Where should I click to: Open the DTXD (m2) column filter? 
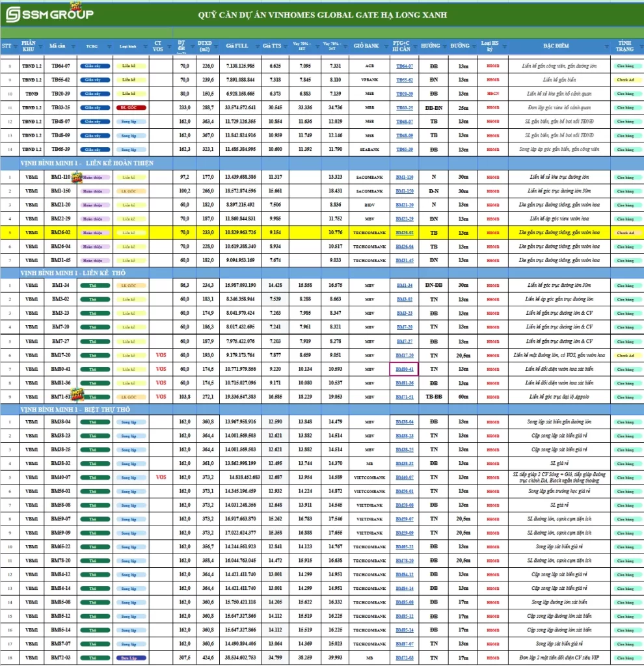pyautogui.click(x=216, y=46)
